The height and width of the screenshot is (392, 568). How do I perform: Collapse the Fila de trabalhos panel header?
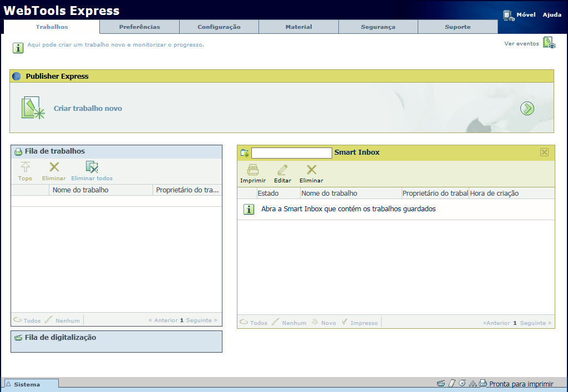pos(54,151)
